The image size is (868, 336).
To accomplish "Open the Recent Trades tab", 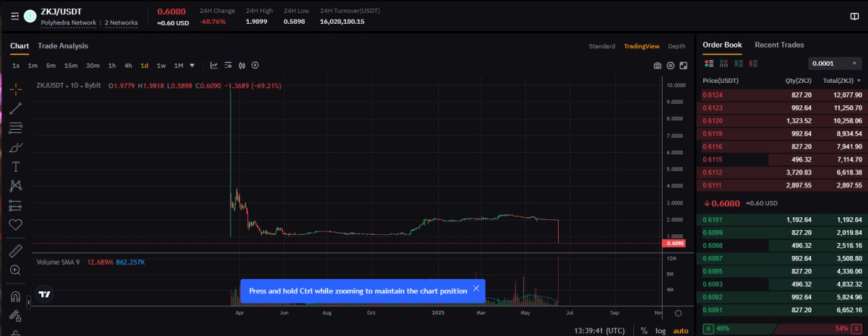I will coord(779,45).
